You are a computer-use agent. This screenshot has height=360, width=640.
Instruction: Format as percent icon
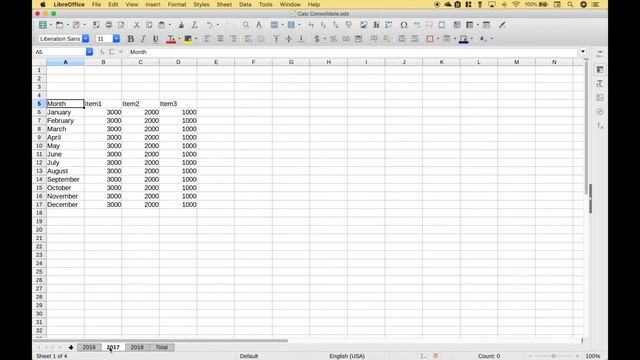click(x=333, y=39)
